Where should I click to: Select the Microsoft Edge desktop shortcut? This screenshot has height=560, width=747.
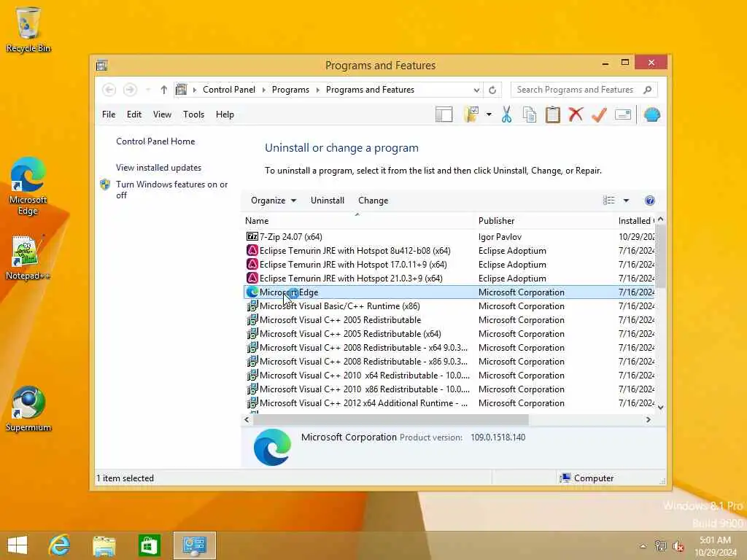point(28,186)
